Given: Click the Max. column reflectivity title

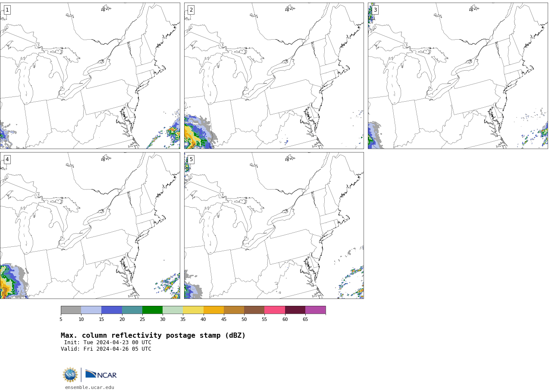Looking at the screenshot, I should coord(153,336).
